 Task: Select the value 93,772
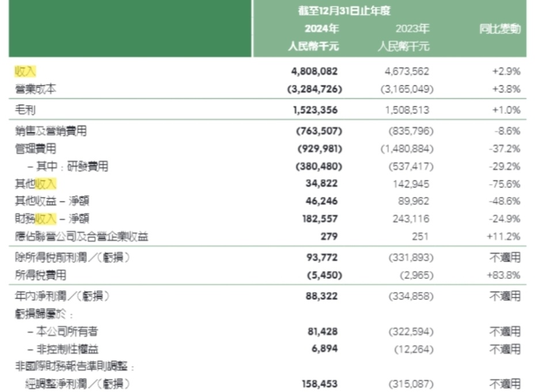click(322, 257)
